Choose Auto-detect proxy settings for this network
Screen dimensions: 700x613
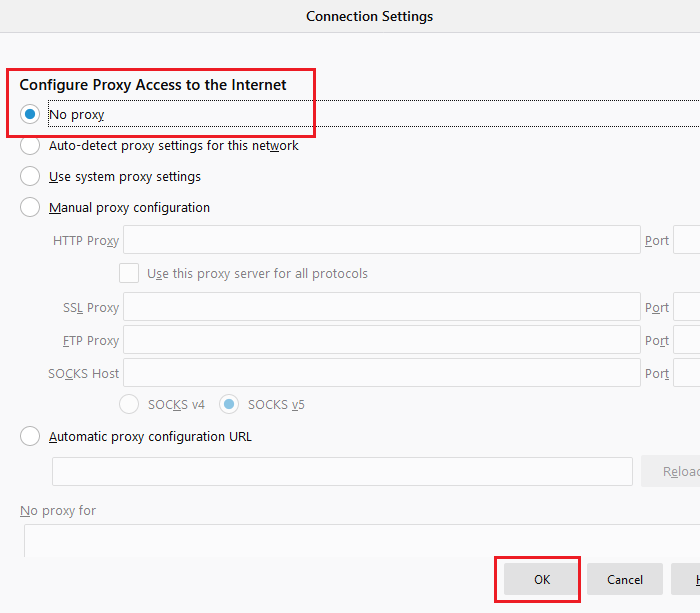click(x=30, y=146)
